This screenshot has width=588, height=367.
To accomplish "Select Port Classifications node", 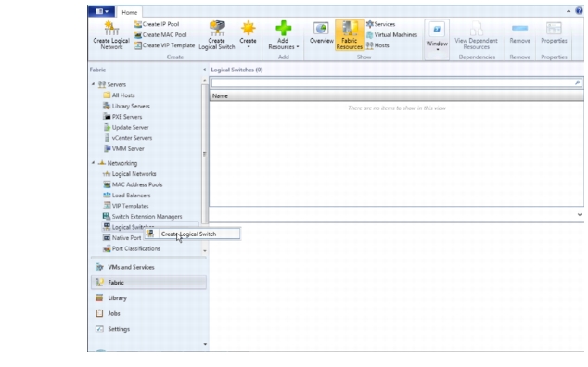I will tap(132, 248).
